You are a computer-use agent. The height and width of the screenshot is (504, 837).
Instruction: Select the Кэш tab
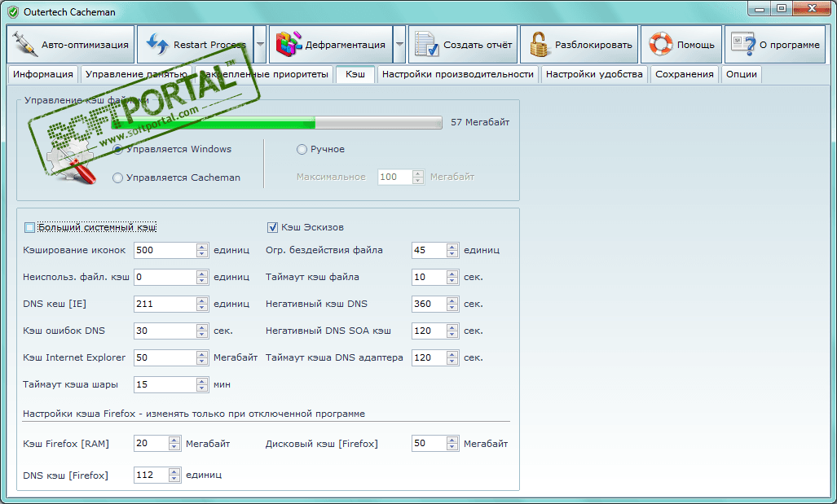click(355, 74)
